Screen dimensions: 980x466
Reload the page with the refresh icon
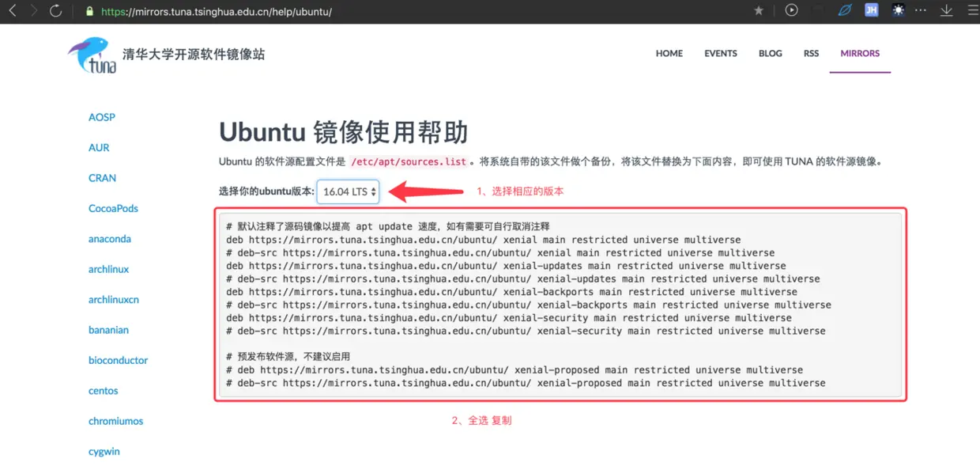pos(55,11)
